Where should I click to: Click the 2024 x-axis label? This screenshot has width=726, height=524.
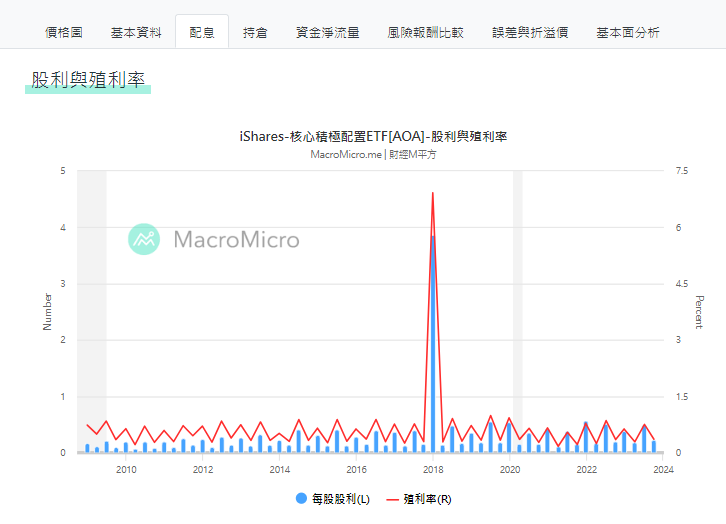coord(663,470)
